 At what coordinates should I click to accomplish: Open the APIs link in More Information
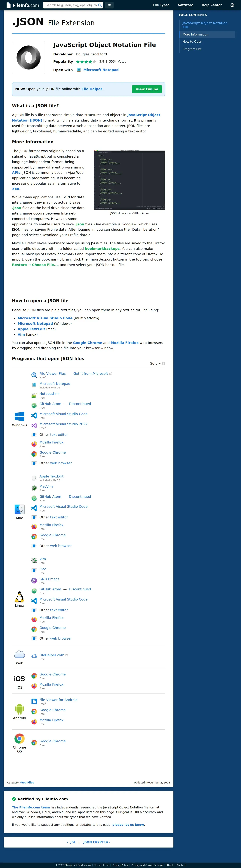point(16,172)
